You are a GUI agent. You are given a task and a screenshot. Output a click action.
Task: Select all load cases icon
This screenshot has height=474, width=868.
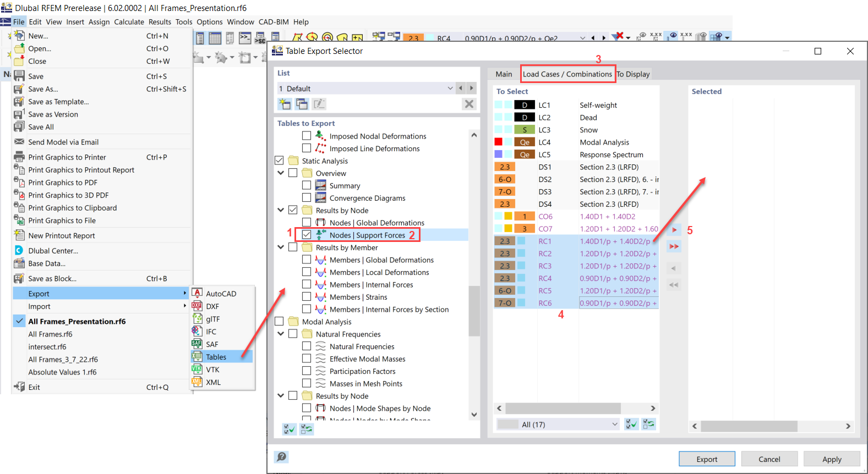[631, 424]
